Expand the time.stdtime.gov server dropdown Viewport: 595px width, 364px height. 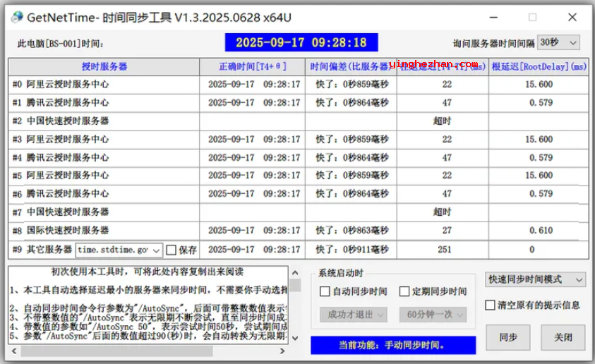click(x=156, y=250)
